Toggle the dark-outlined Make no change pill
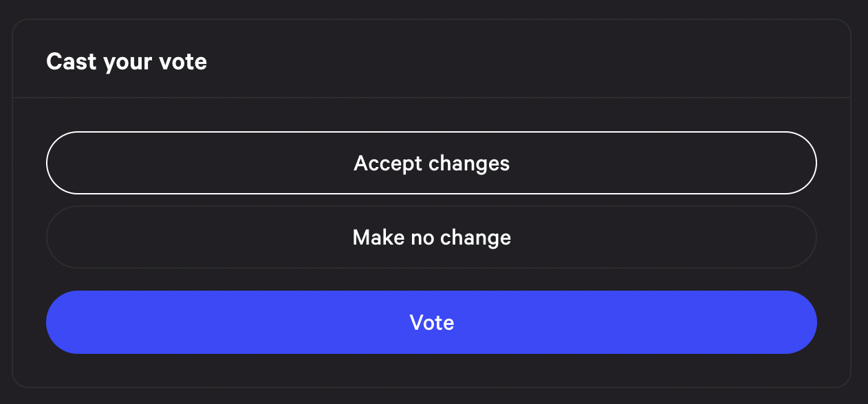 (431, 237)
